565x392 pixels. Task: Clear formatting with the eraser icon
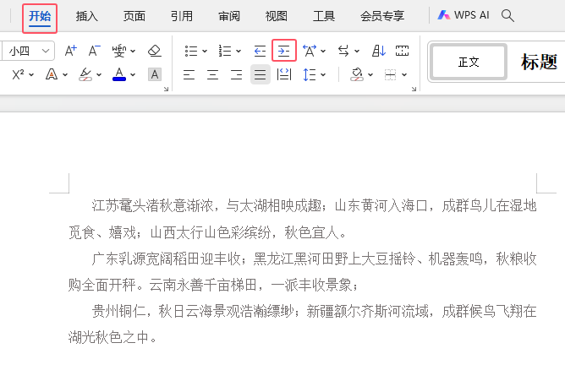click(155, 51)
